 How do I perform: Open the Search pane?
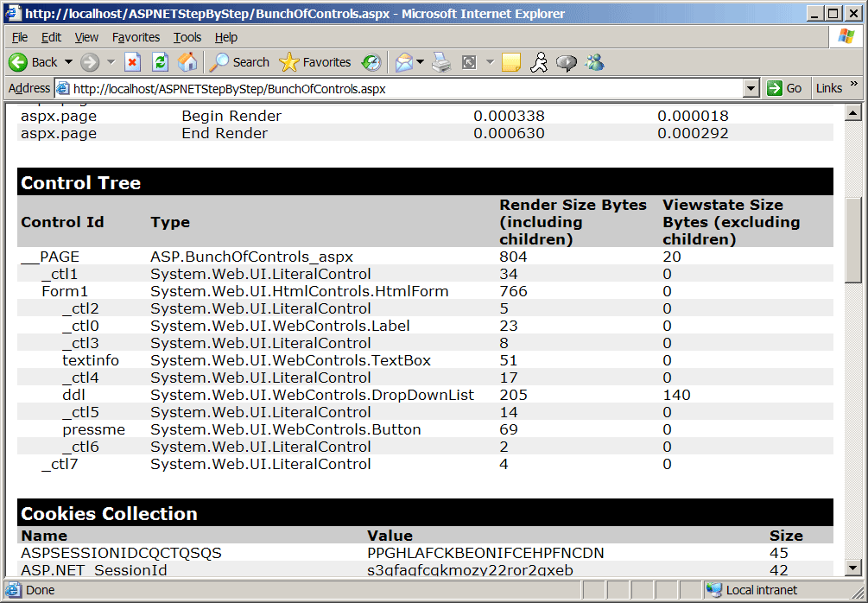240,62
